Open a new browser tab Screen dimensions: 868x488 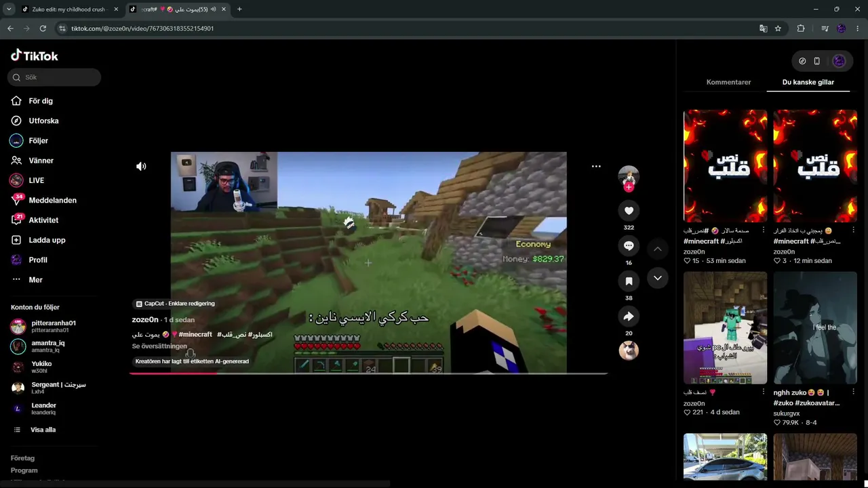239,9
